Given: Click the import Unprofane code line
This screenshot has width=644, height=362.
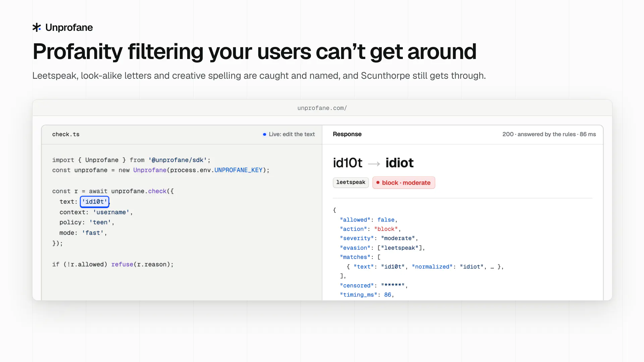Looking at the screenshot, I should pos(131,160).
